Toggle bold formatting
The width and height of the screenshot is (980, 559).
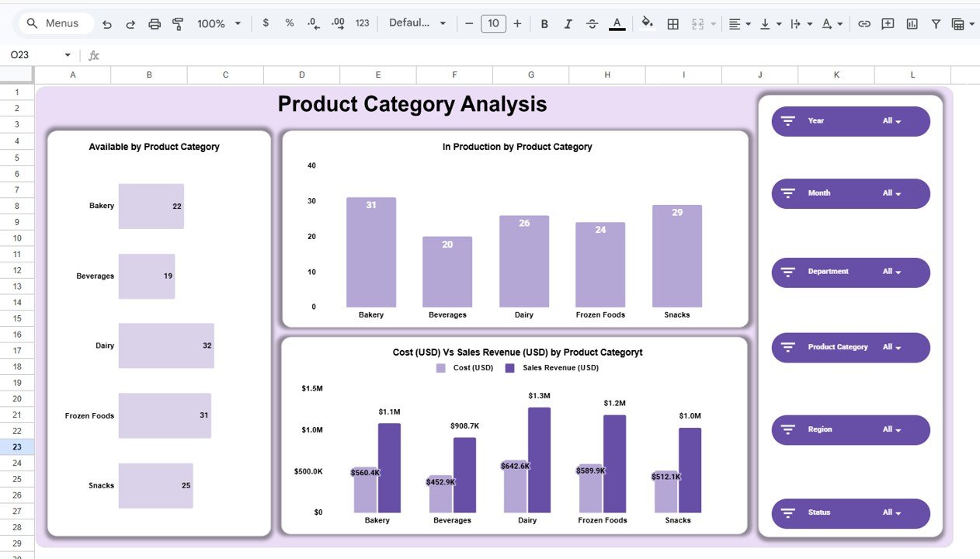(x=544, y=23)
